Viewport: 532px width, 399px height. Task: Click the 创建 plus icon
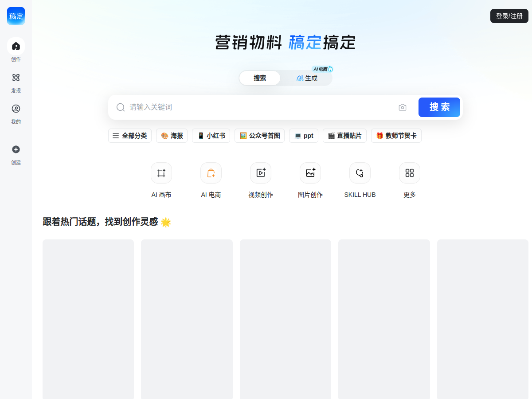16,149
